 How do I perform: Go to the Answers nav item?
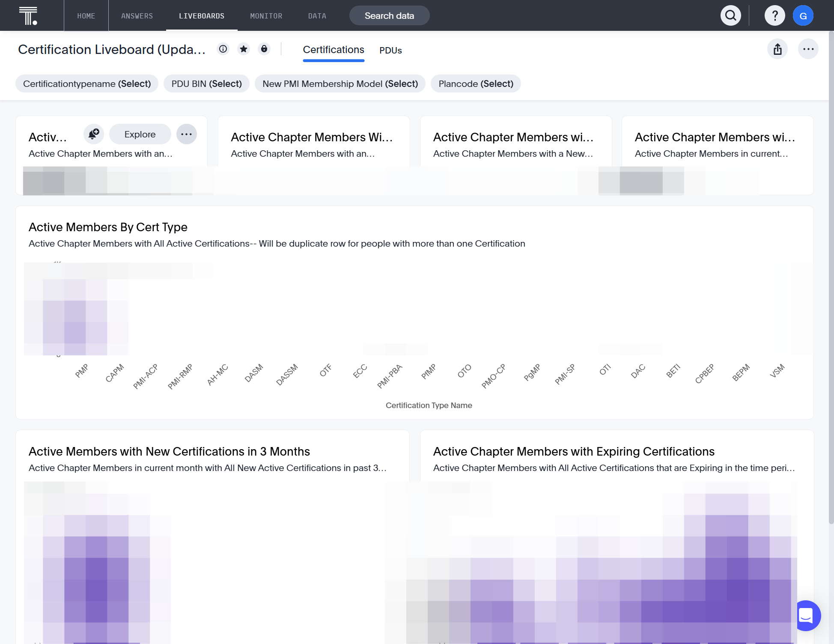(137, 16)
